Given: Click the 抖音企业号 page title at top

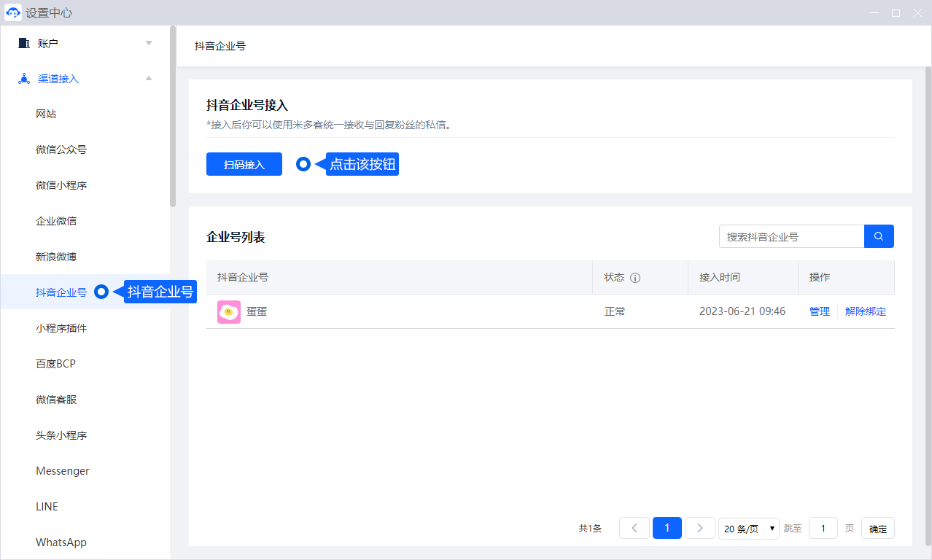Looking at the screenshot, I should click(220, 45).
